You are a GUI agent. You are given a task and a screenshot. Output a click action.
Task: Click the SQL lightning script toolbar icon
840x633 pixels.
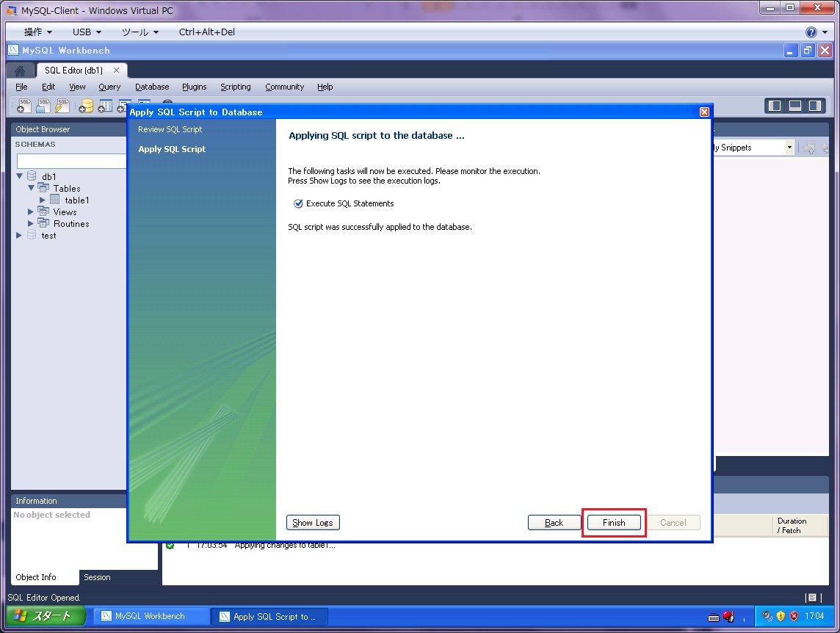(x=62, y=106)
